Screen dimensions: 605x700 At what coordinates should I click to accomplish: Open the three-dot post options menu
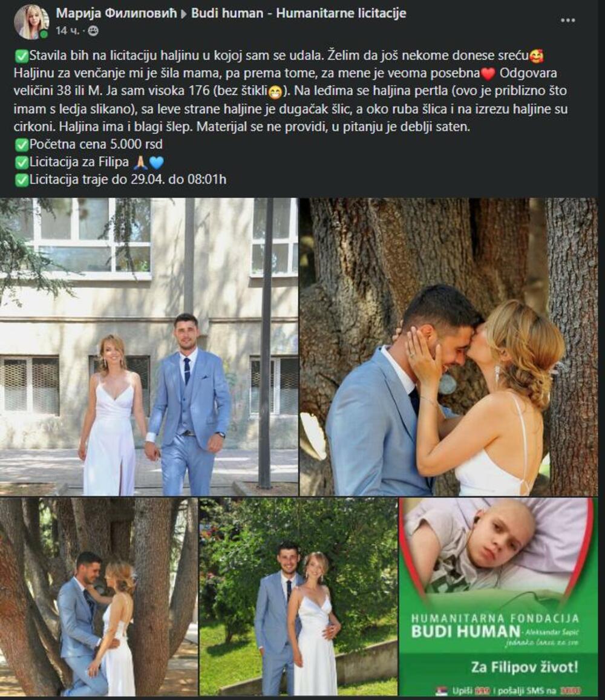click(x=567, y=21)
